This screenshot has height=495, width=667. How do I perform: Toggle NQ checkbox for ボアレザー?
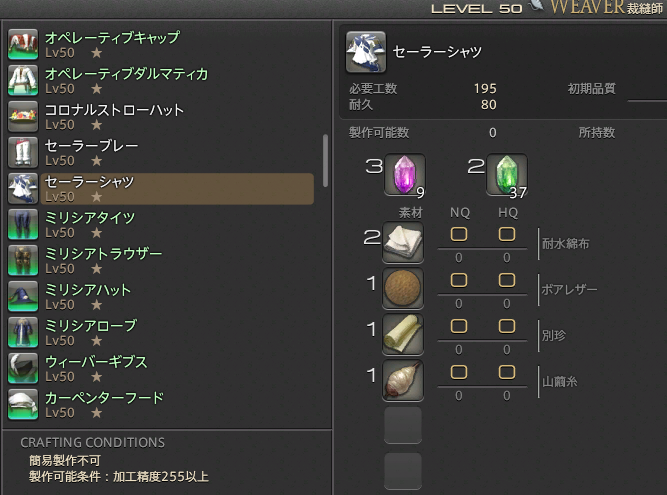(459, 280)
